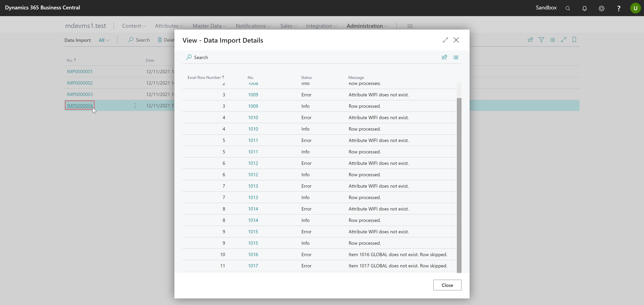Open the Integration menu

pyautogui.click(x=321, y=26)
